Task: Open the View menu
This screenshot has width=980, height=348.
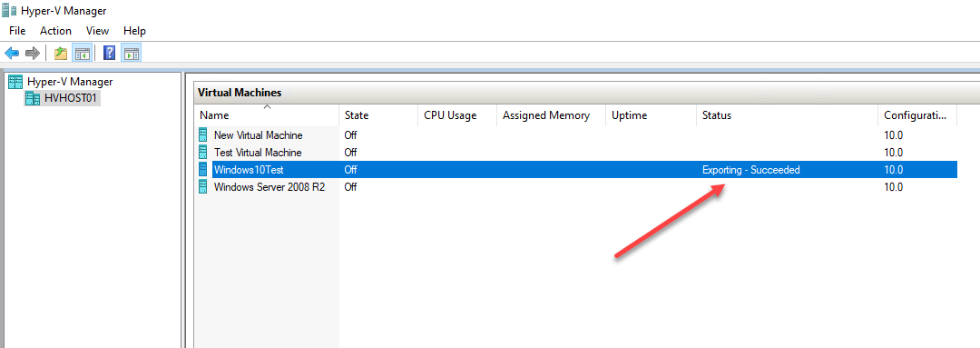Action: pyautogui.click(x=97, y=31)
